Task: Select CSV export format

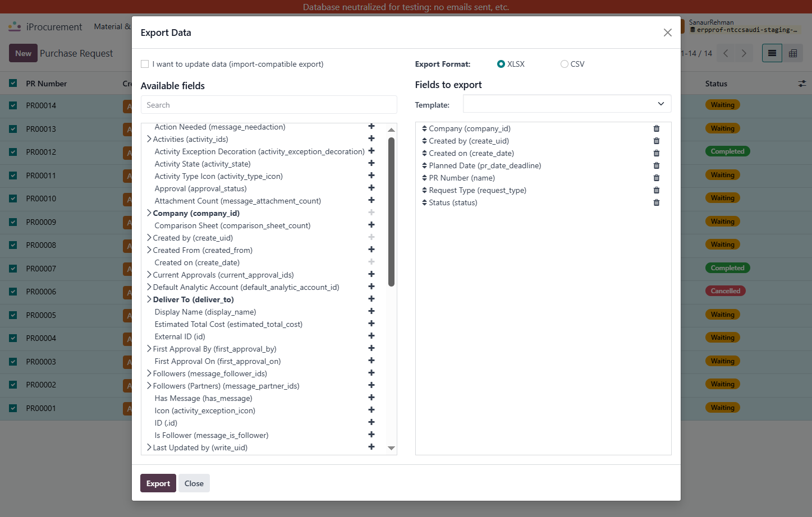Action: point(564,64)
